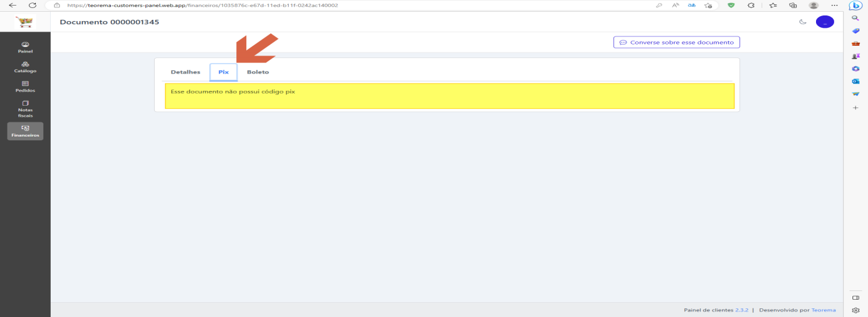Click the browser address bar URL

click(x=202, y=5)
